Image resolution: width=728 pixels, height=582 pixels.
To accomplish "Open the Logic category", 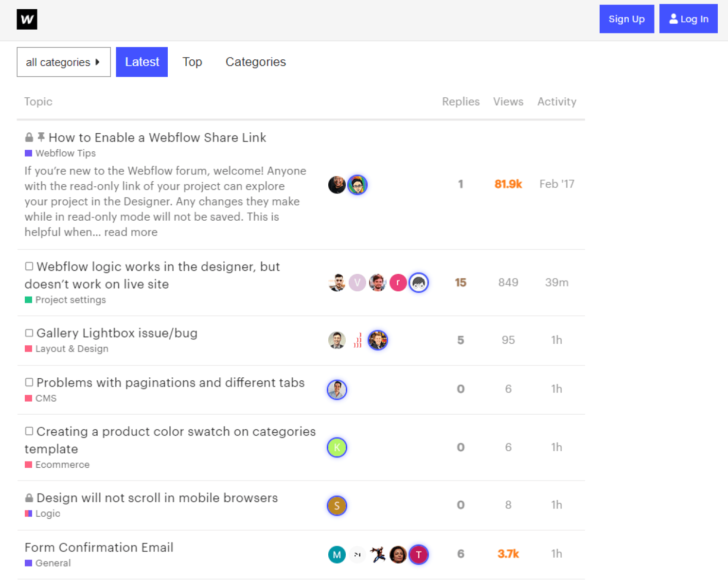I will [x=43, y=513].
